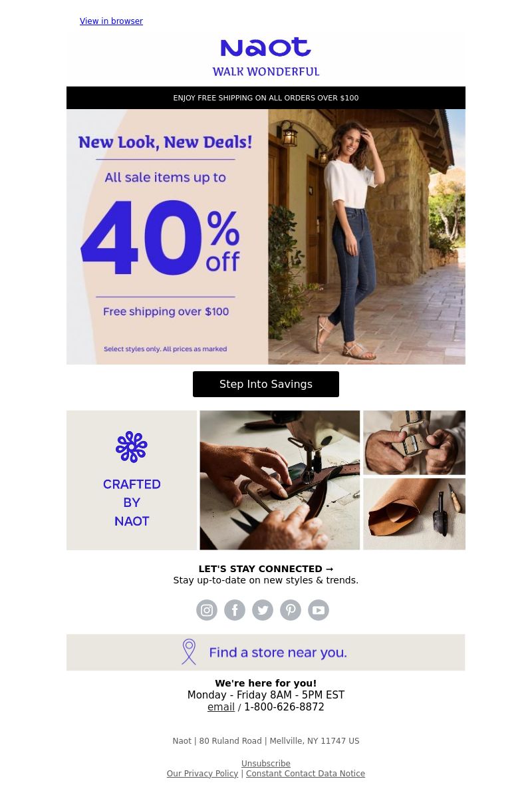Open the Twitter social icon
The image size is (532, 785).
[263, 610]
